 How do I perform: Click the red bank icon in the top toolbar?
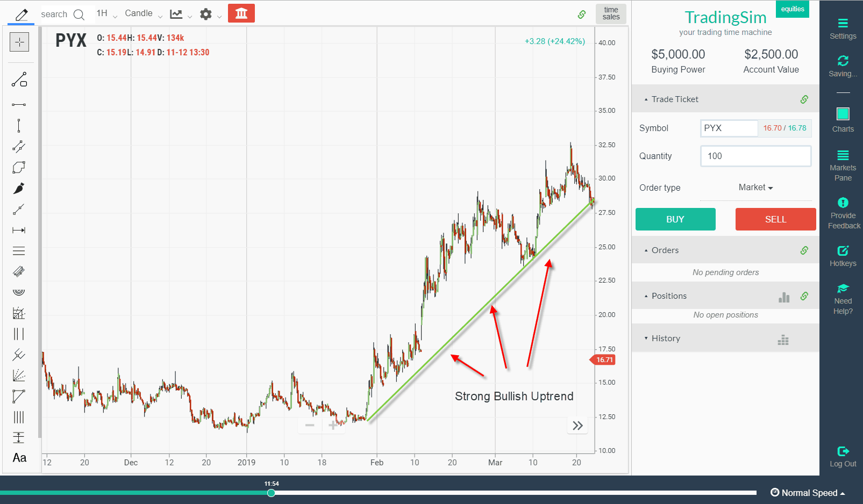coord(241,13)
